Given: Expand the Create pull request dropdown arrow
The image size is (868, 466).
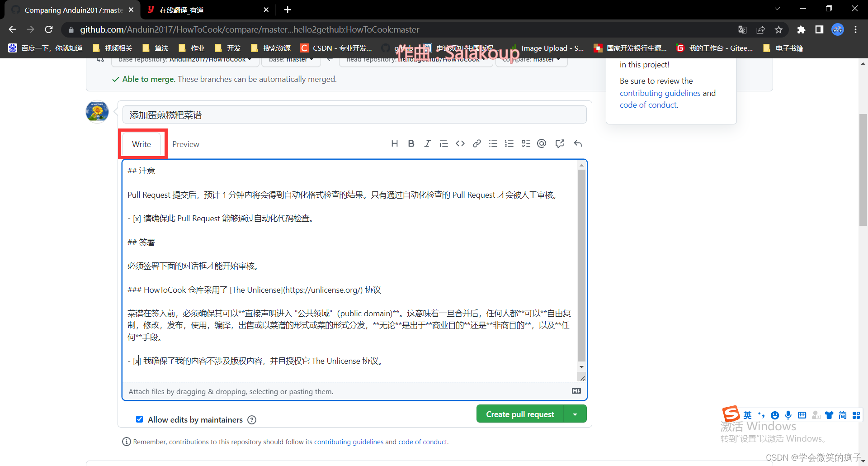Looking at the screenshot, I should click(575, 414).
